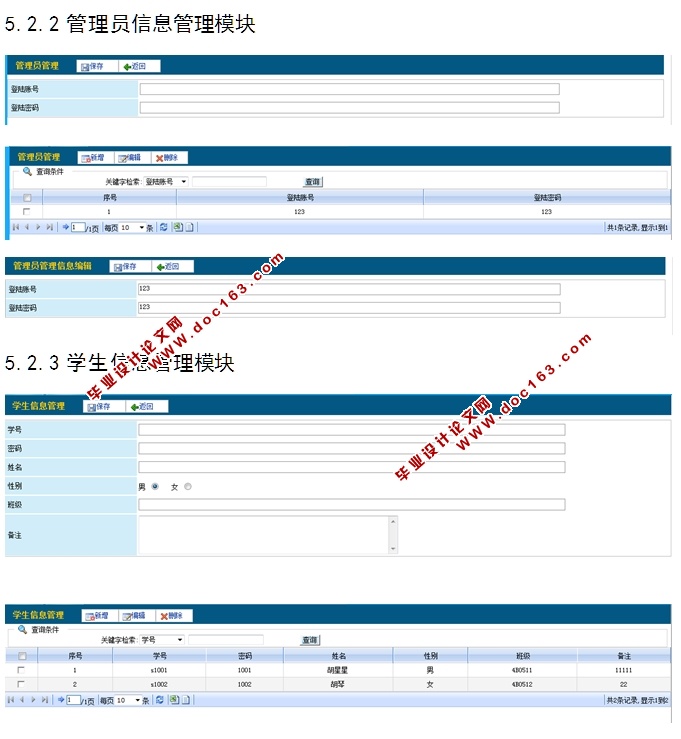Click 删除 in the 学生信息管理 list toolbar

tap(174, 616)
